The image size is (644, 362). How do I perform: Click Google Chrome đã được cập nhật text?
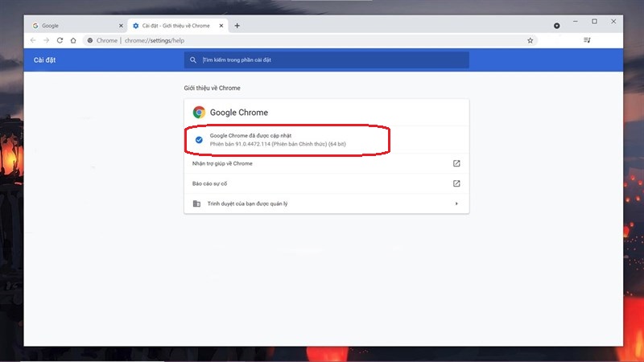[250, 135]
